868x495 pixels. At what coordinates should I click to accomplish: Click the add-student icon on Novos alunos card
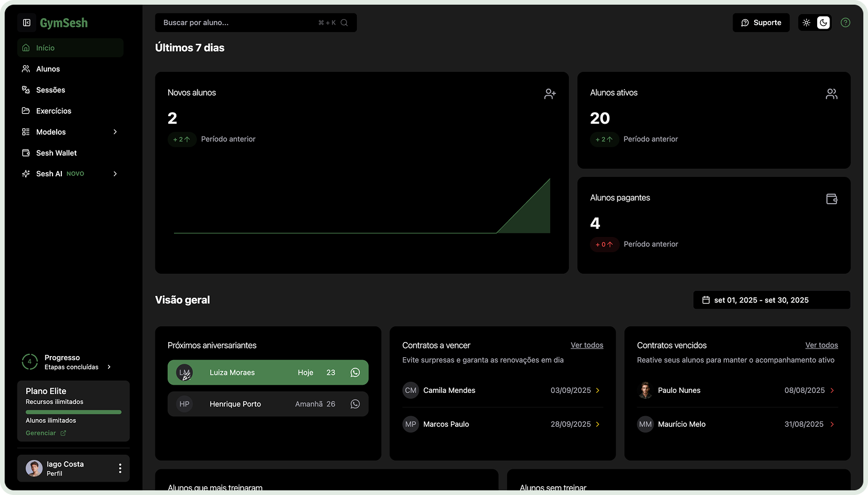(550, 93)
